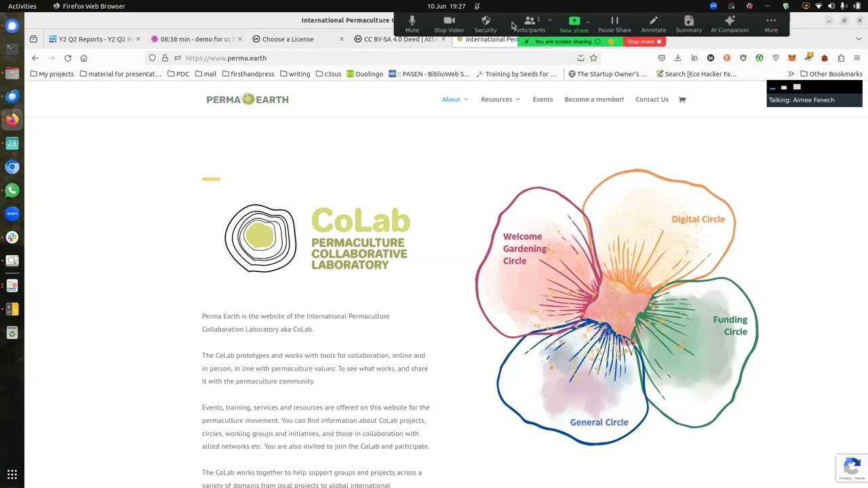Screen dimensions: 868x488
Task: Open The Startup Owner's bookmark
Action: point(608,74)
